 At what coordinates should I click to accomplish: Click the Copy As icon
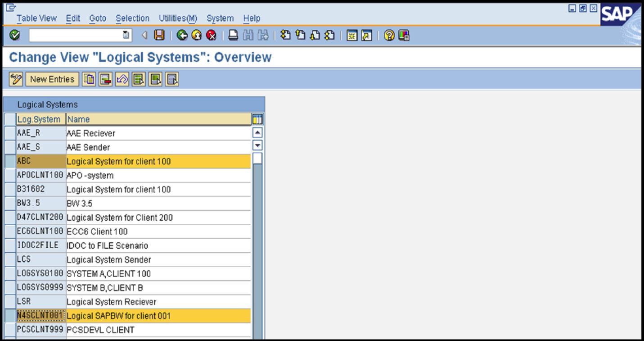[89, 79]
